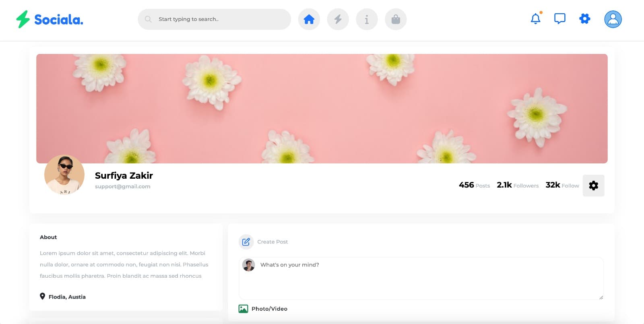644x324 pixels.
Task: Click the Flodia, Austia location text
Action: [x=67, y=297]
